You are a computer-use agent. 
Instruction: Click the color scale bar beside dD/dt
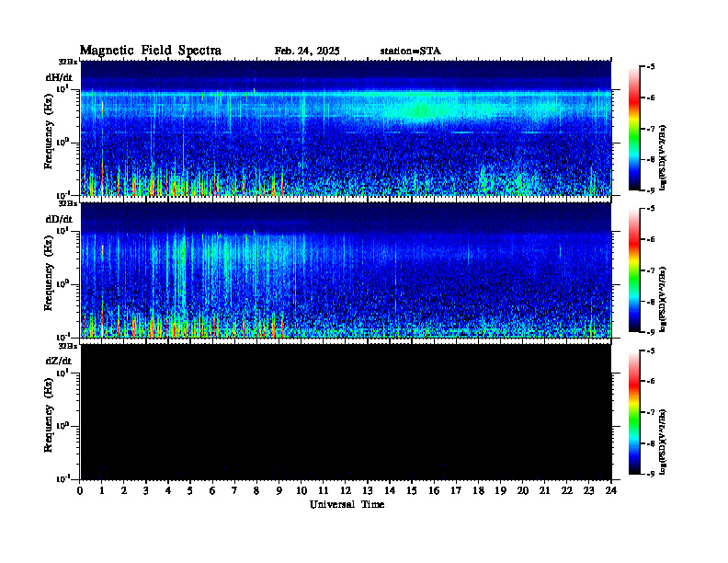pyautogui.click(x=634, y=270)
